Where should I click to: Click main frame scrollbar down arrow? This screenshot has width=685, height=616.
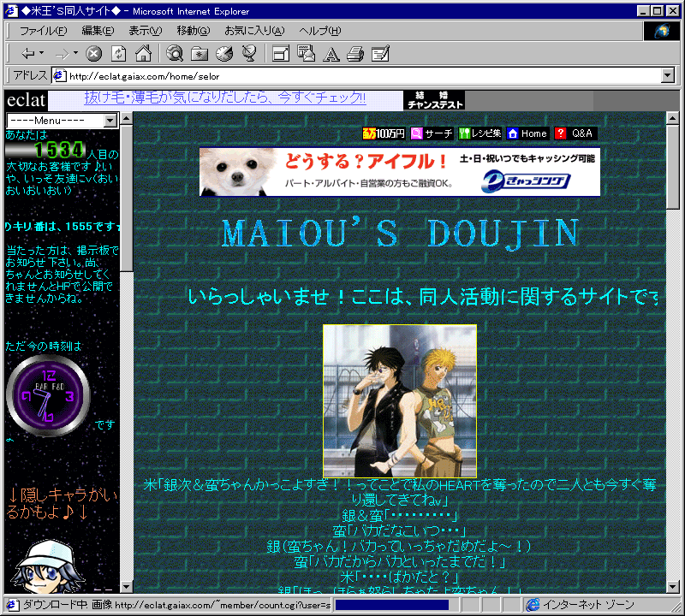pos(672,586)
